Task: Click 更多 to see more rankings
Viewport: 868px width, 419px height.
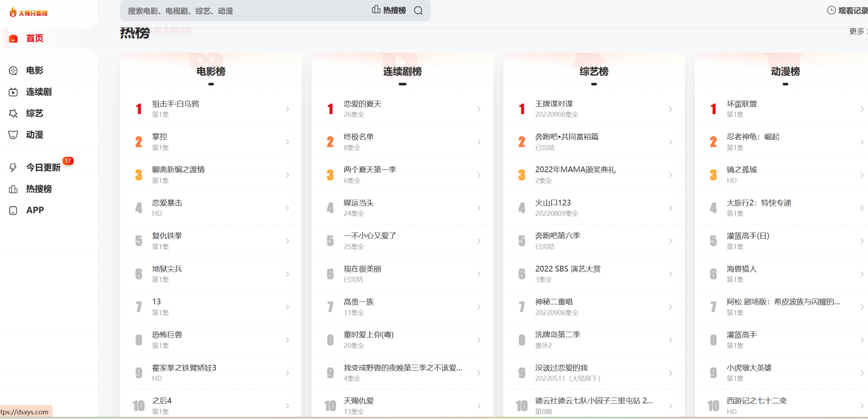Action: (x=856, y=31)
